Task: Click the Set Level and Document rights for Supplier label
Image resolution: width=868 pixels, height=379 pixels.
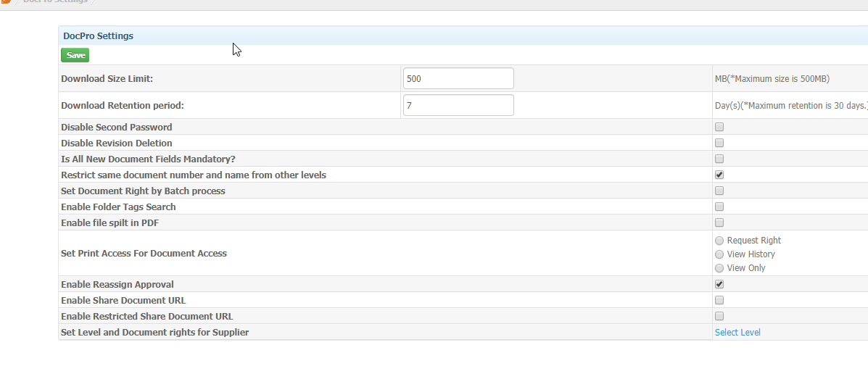Action: (x=155, y=333)
